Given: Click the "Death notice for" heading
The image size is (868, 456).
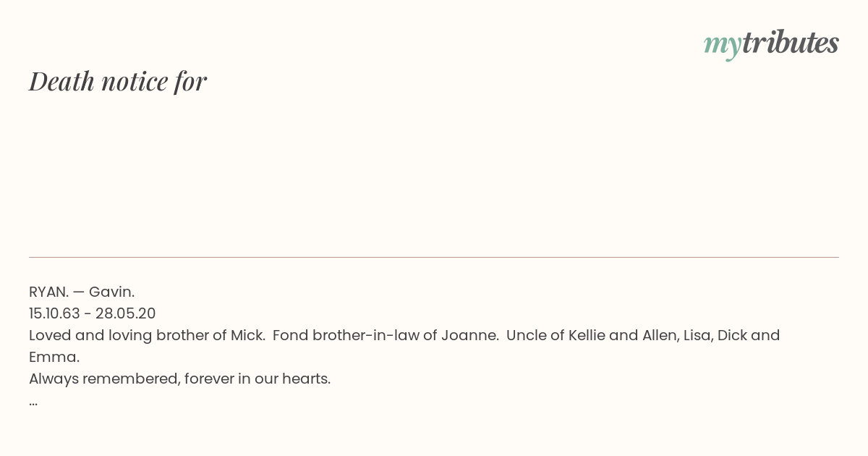Looking at the screenshot, I should click(x=118, y=81).
